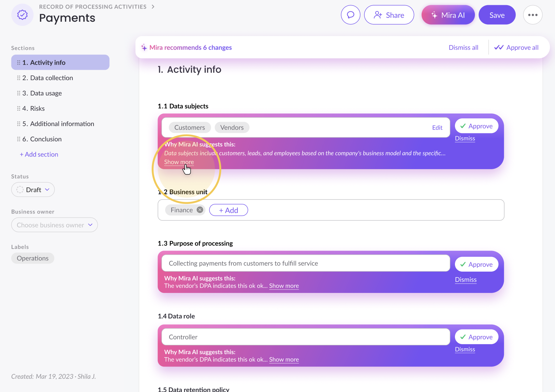Viewport: 555px width, 392px height.
Task: Click the '1.4 Data role' heading
Action: tap(176, 316)
